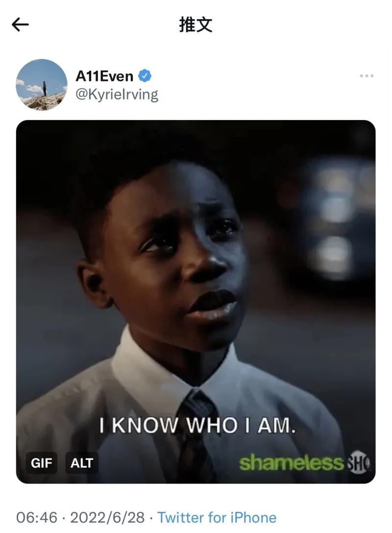
Task: Open the @KyrieIrving handle
Action: (x=117, y=95)
